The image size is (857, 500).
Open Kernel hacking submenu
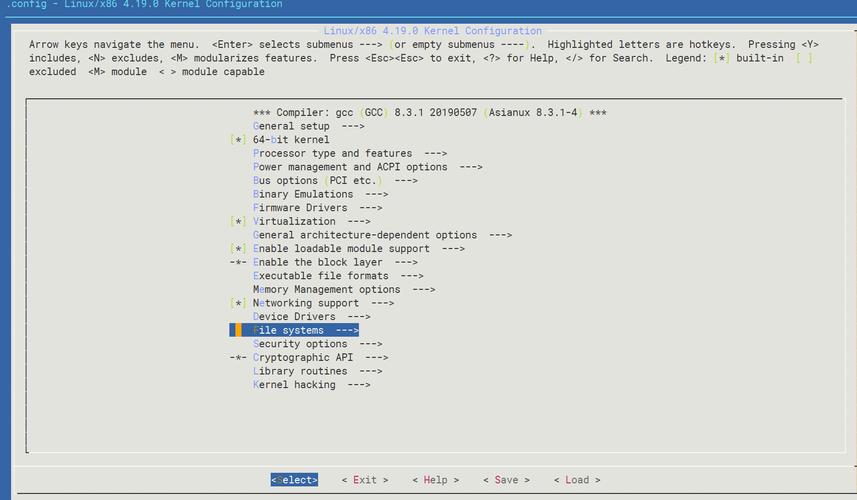[x=311, y=384]
